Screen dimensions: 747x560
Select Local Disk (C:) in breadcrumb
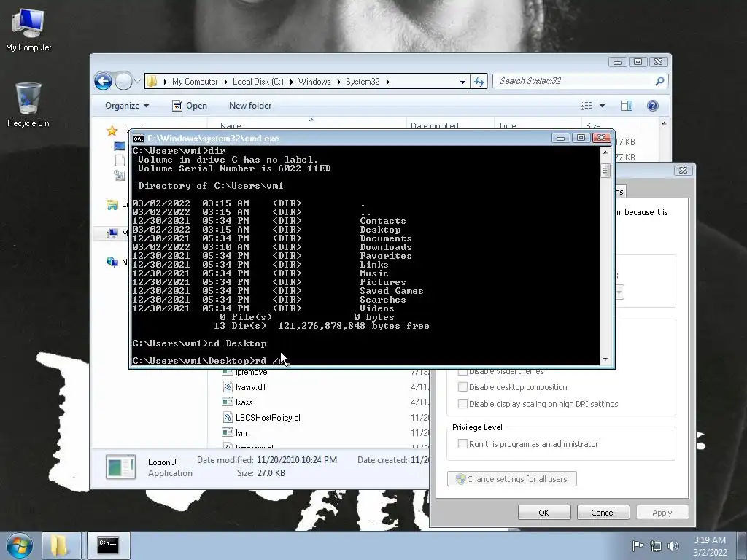point(258,82)
